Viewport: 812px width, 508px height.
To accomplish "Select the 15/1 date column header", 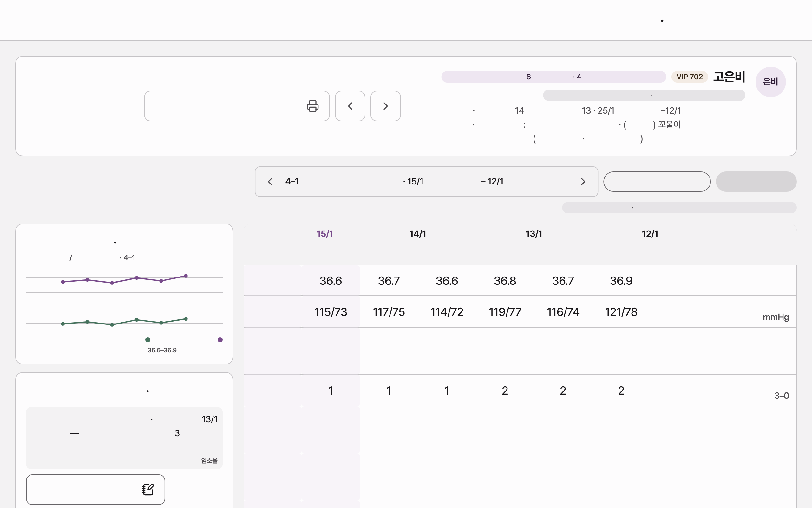I will coord(325,234).
